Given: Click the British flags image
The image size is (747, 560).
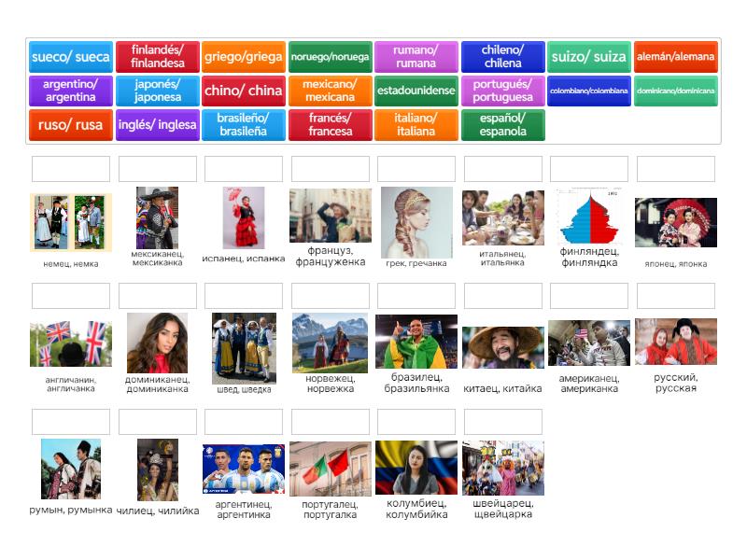Looking at the screenshot, I should coord(71,344).
